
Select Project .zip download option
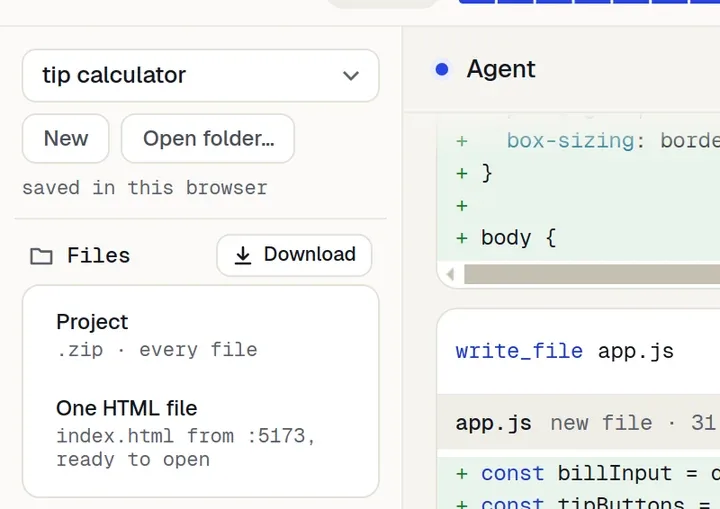[x=201, y=336]
